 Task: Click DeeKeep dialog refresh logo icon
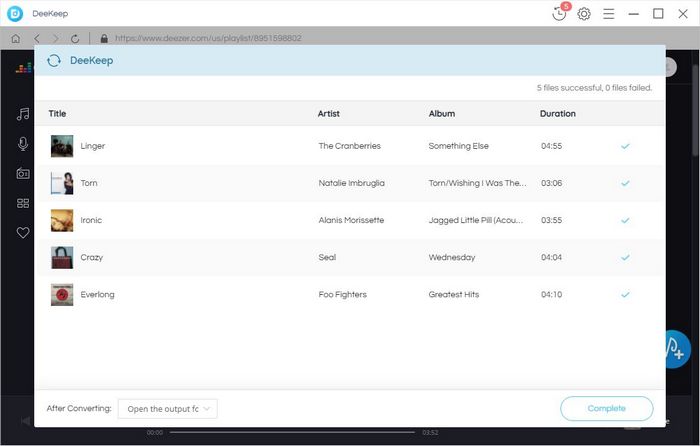(54, 60)
